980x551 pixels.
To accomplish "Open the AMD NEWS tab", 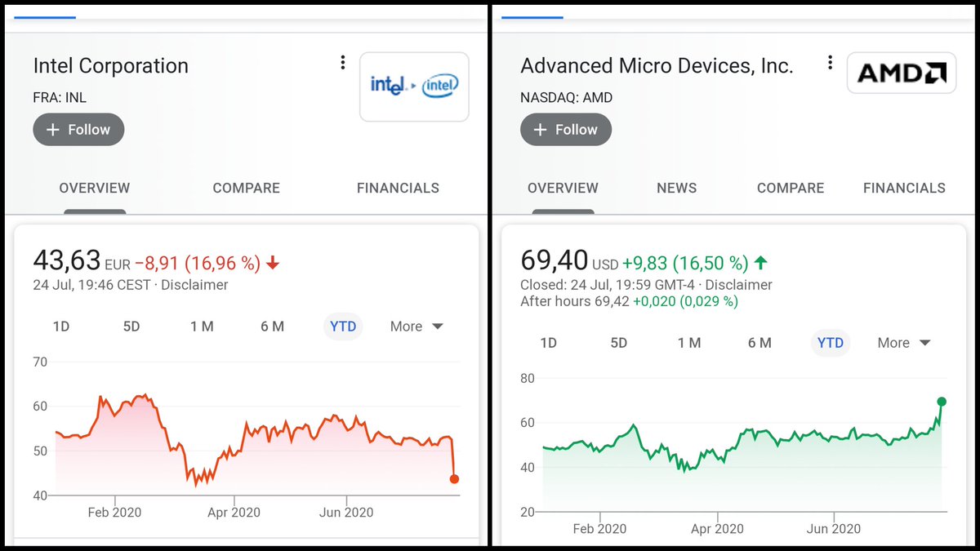I will tap(677, 188).
